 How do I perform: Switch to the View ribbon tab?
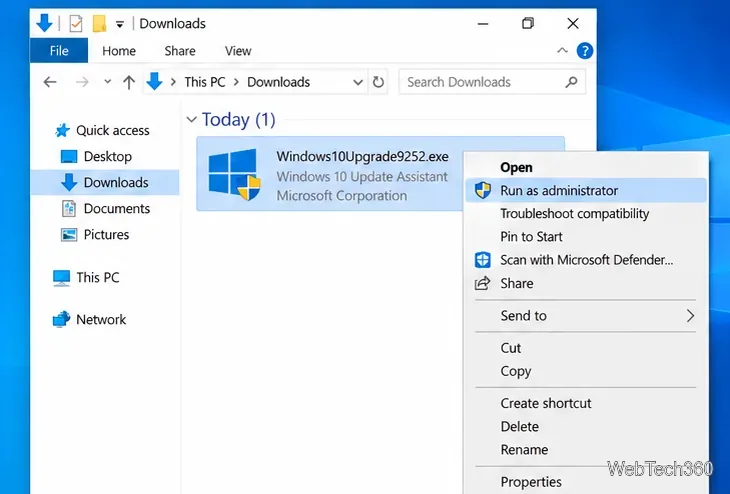coord(238,51)
